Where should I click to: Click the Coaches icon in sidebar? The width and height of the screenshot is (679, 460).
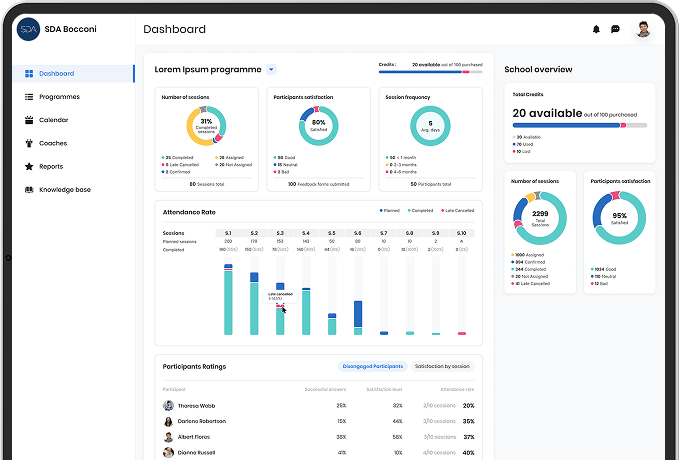point(29,143)
